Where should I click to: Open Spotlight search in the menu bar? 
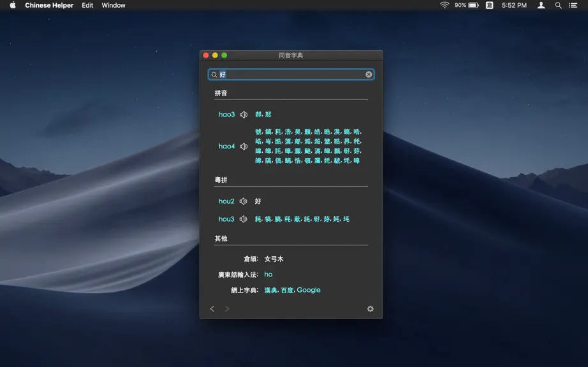pos(558,5)
